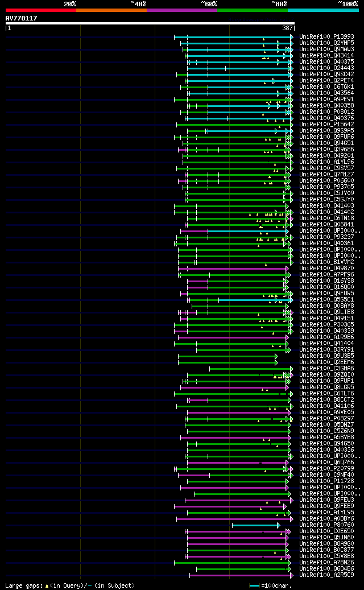Screen dimensions: 364x590
Task: Select the UniRef100_Q41403 hit label
Action: [327, 205]
